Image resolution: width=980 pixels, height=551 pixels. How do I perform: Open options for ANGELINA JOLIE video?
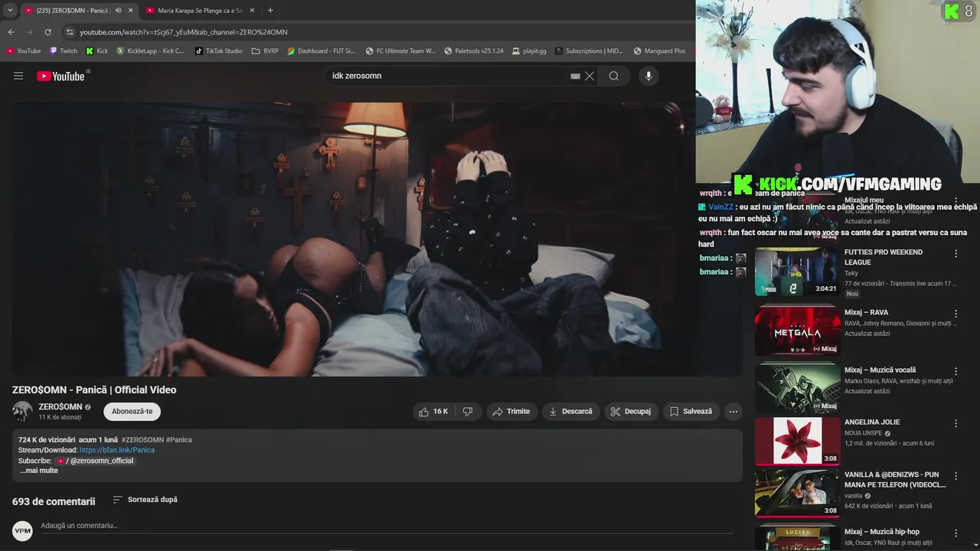click(955, 423)
